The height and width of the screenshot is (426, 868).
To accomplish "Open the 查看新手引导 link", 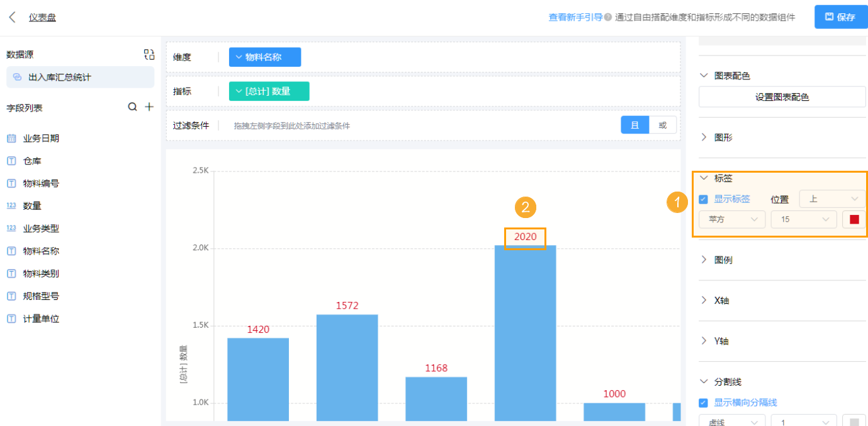I will [x=575, y=18].
